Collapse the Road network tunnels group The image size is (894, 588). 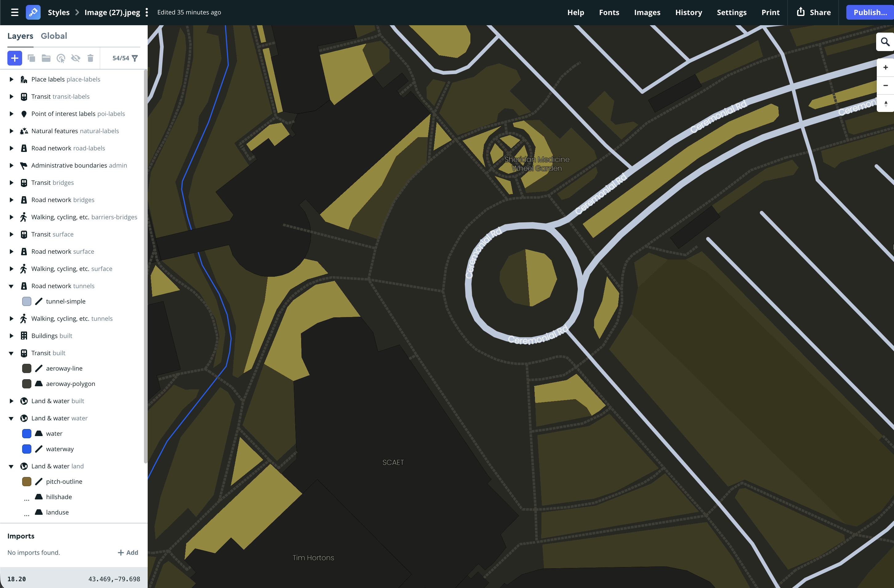[x=11, y=286]
